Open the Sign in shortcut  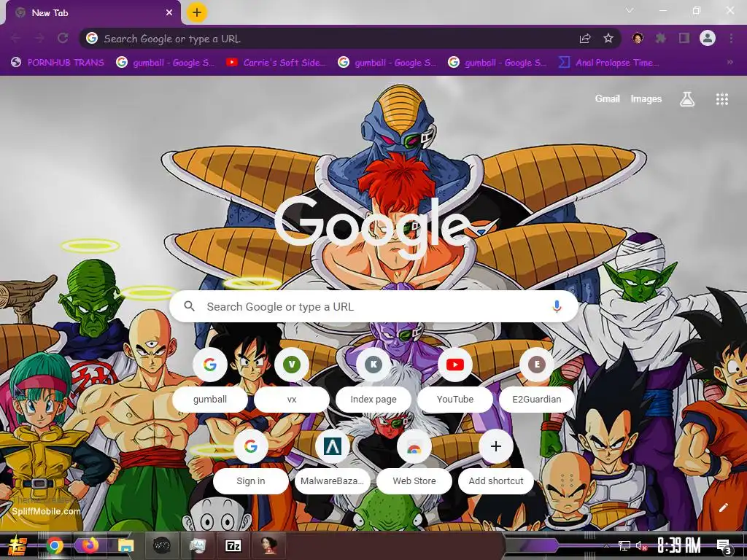point(251,463)
